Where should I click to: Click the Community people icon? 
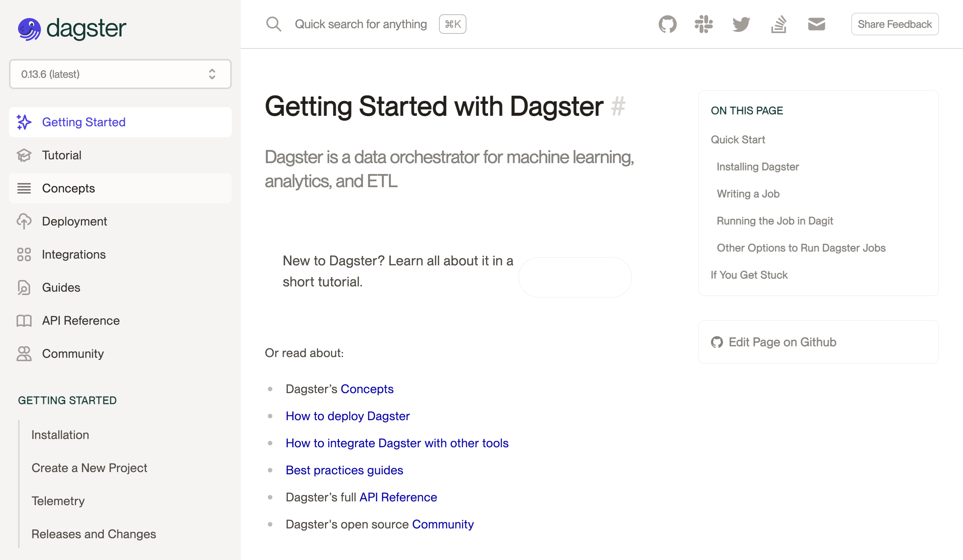24,354
